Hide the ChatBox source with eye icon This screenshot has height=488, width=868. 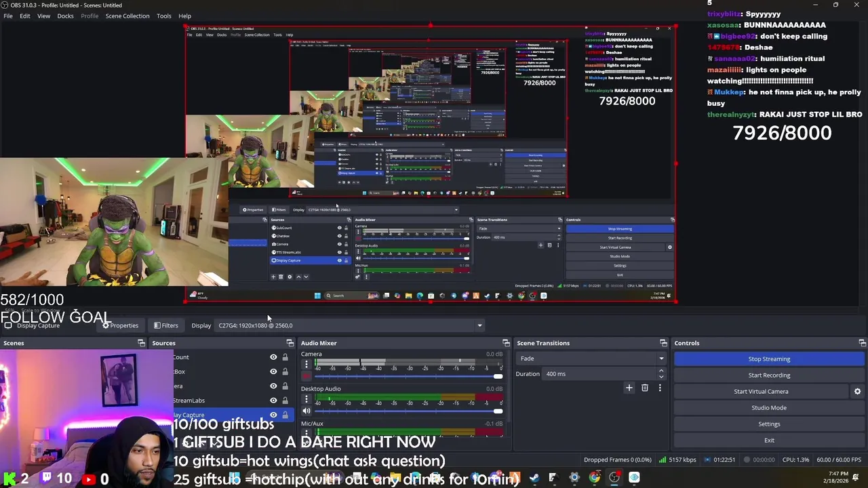coord(273,371)
